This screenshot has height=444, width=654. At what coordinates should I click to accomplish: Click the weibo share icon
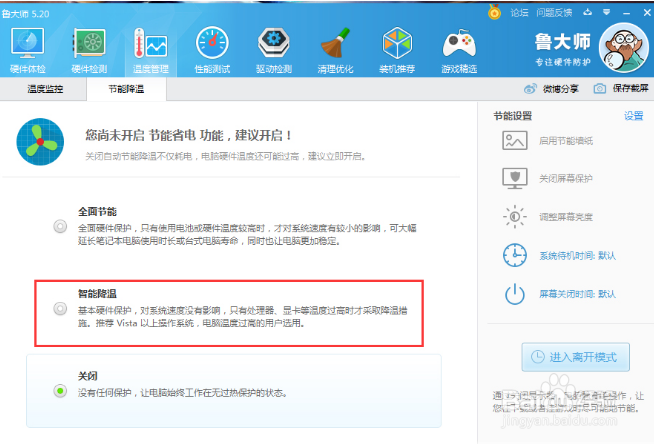[x=530, y=88]
